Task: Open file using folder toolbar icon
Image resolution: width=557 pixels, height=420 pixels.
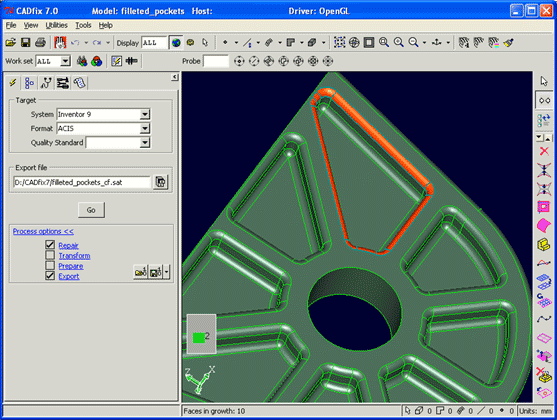Action: pos(11,43)
